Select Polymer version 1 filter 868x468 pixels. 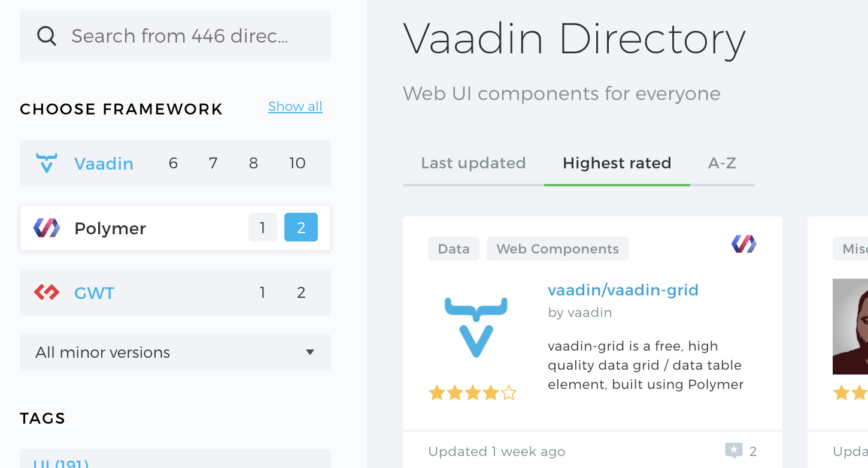tap(263, 228)
